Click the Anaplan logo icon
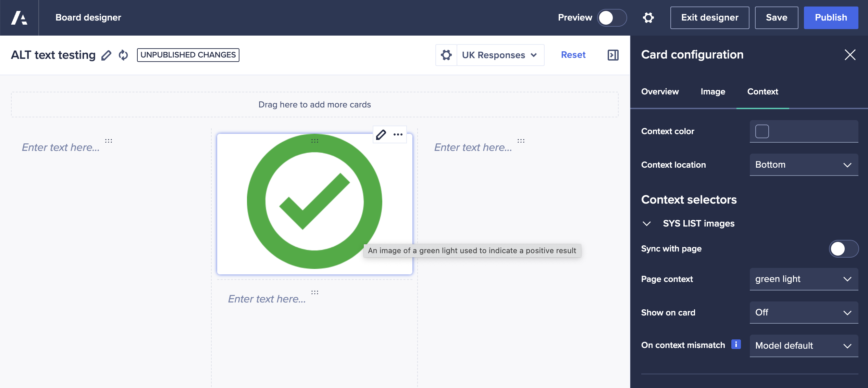The width and height of the screenshot is (868, 388). coord(19,17)
